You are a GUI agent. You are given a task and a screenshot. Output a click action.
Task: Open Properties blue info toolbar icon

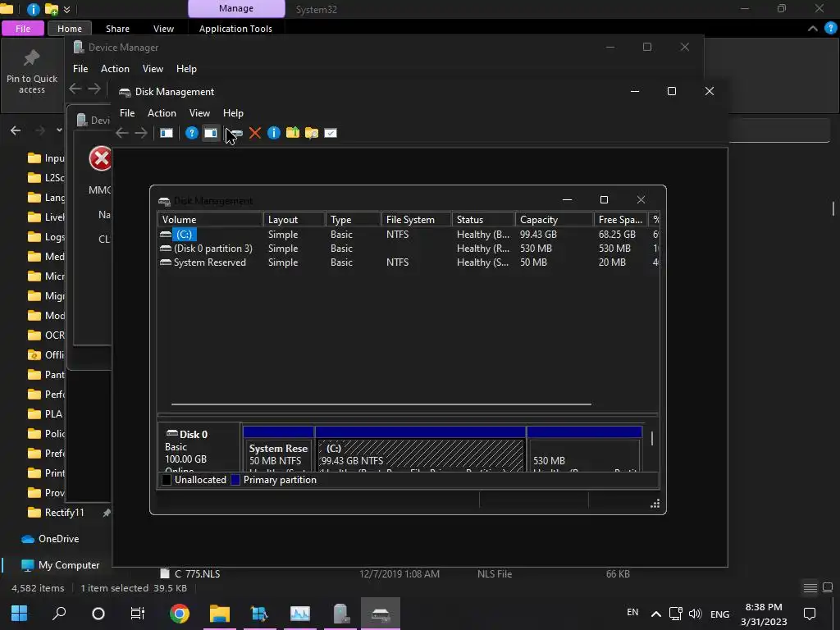pos(274,133)
